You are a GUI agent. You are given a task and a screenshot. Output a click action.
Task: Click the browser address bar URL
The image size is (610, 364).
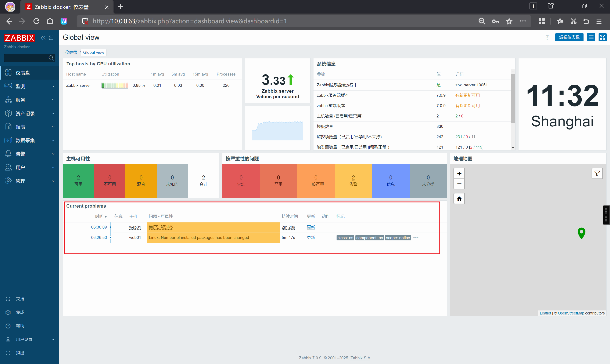(x=190, y=21)
